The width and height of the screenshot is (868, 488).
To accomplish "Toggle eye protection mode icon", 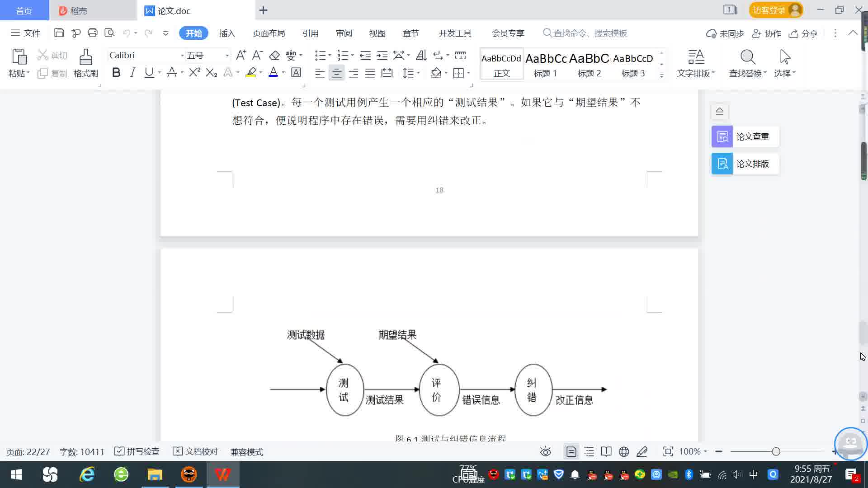I will [546, 451].
